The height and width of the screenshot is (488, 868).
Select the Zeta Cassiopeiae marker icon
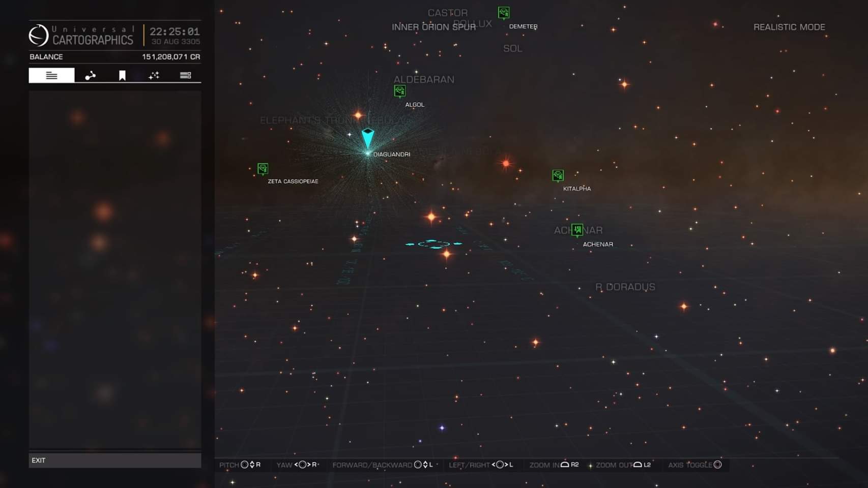tap(263, 169)
